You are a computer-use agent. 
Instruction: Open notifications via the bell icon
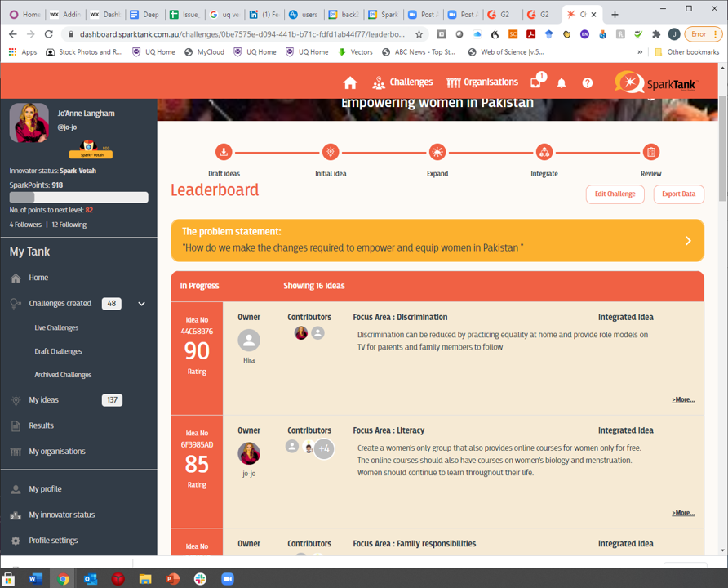561,82
